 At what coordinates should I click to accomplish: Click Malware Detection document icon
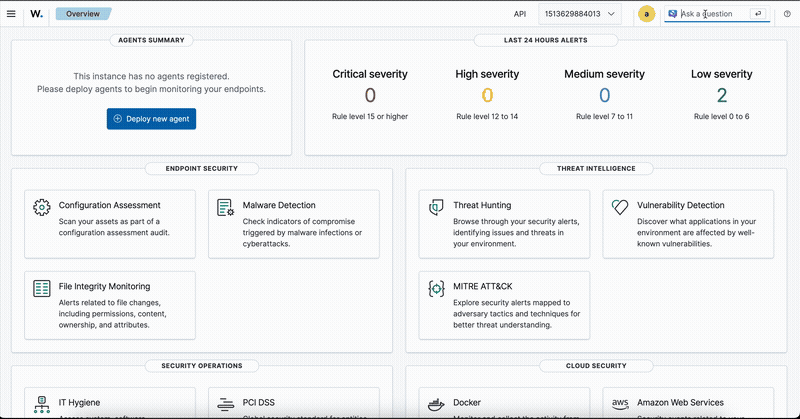click(x=226, y=207)
